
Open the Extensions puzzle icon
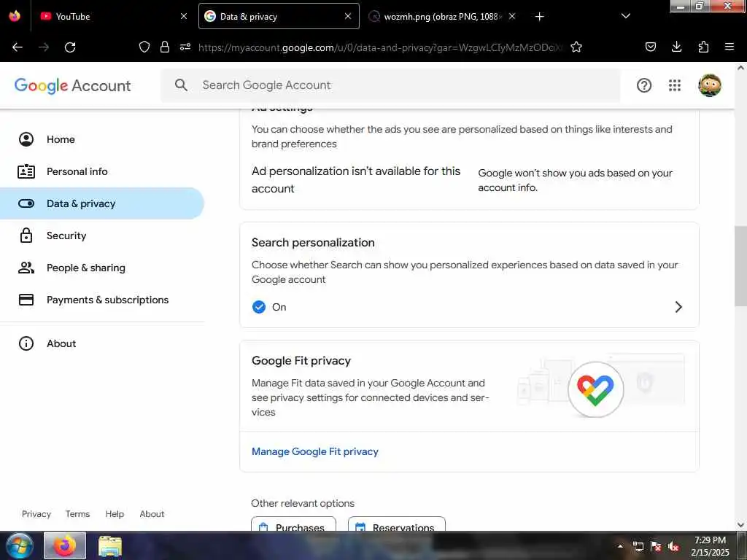pyautogui.click(x=703, y=47)
